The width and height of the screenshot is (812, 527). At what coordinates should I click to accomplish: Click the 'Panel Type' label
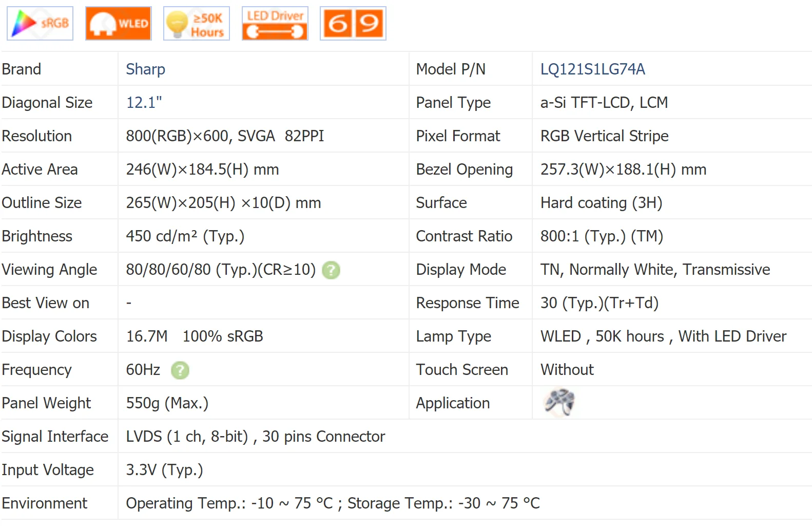(454, 103)
